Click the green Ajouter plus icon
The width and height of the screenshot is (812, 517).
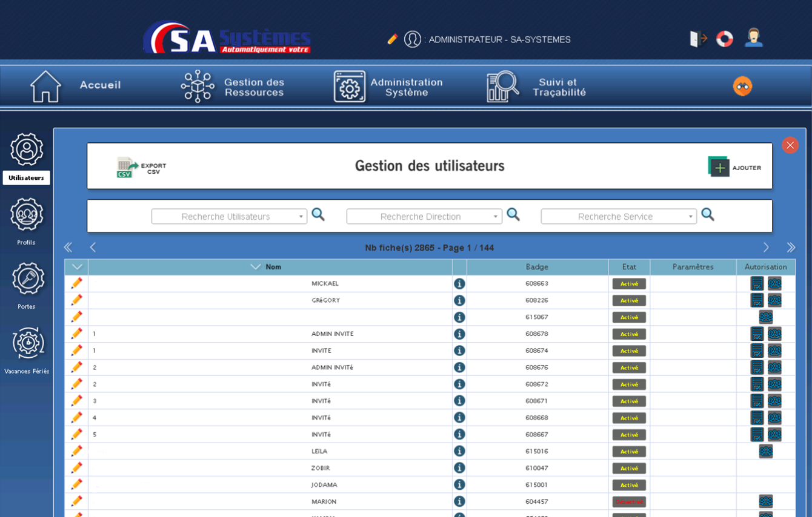719,166
